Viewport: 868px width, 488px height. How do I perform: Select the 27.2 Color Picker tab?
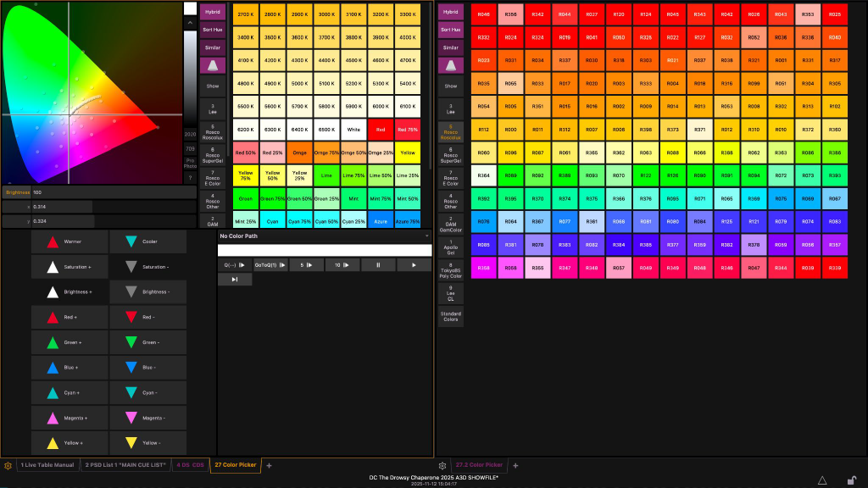479,465
